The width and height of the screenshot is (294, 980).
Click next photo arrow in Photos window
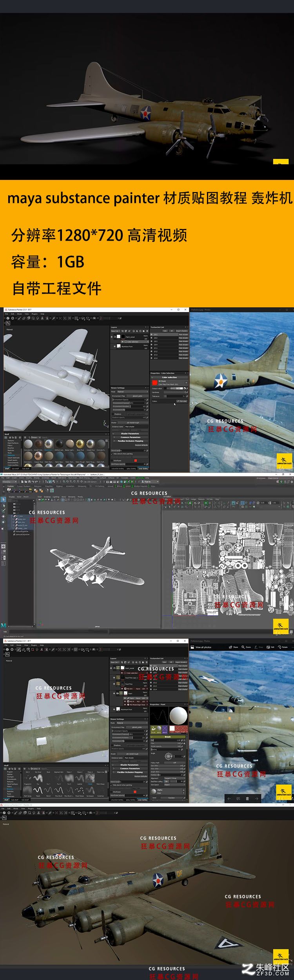tap(257, 799)
